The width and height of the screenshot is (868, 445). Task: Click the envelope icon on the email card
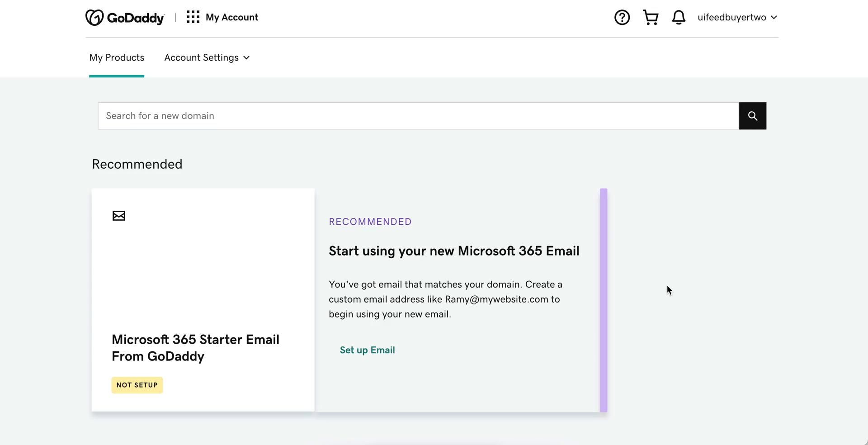(x=119, y=216)
